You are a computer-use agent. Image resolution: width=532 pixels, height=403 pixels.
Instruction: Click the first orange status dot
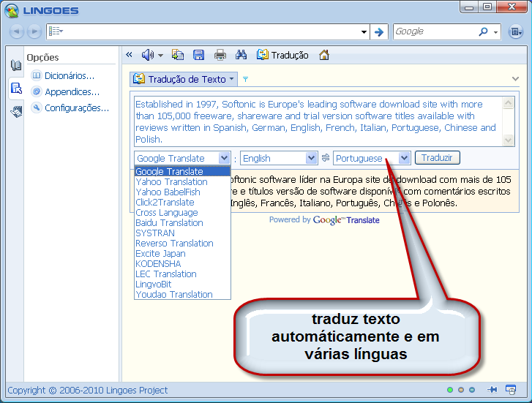[461, 390]
